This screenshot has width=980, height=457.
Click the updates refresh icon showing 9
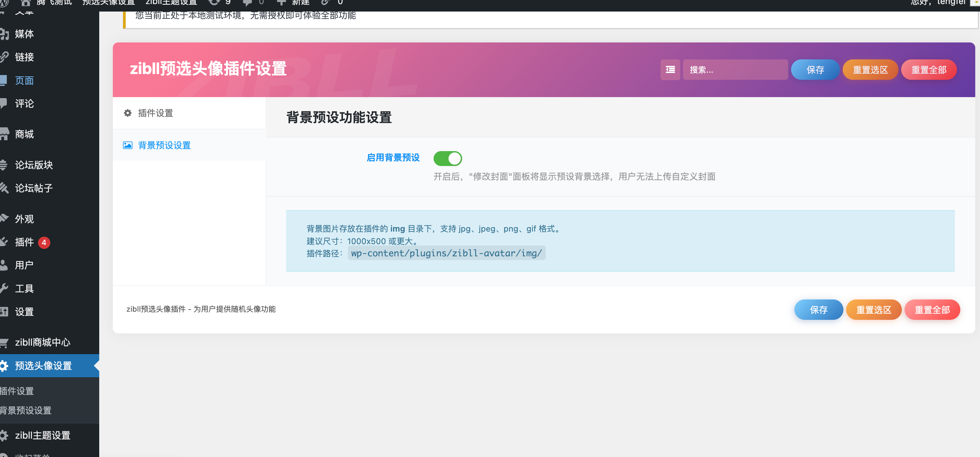click(x=217, y=3)
